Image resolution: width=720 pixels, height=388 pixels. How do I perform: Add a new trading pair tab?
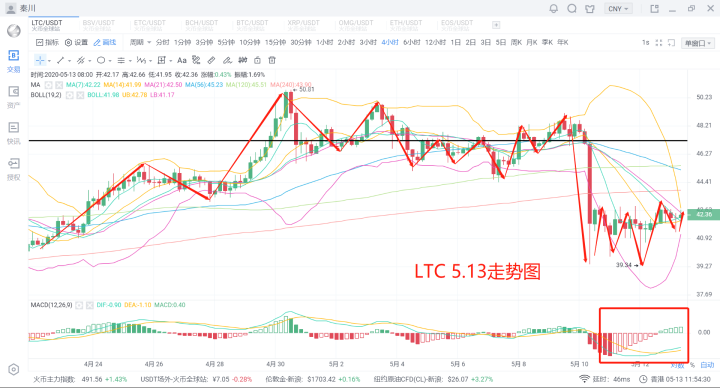click(496, 25)
